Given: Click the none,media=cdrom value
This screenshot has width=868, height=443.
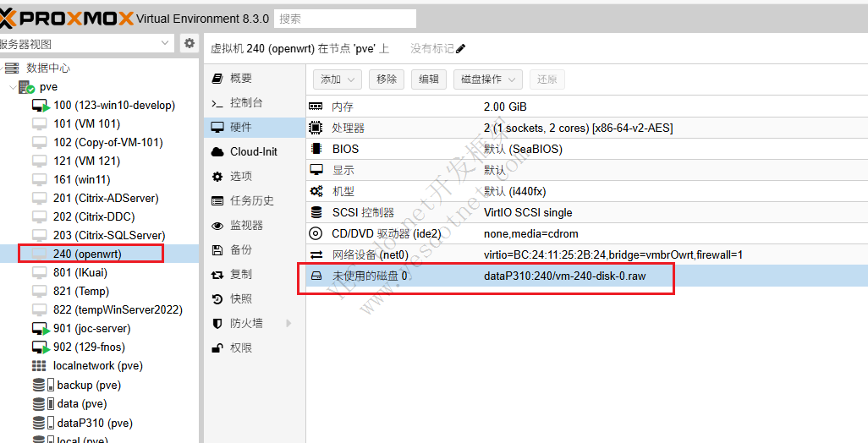Looking at the screenshot, I should tap(531, 233).
